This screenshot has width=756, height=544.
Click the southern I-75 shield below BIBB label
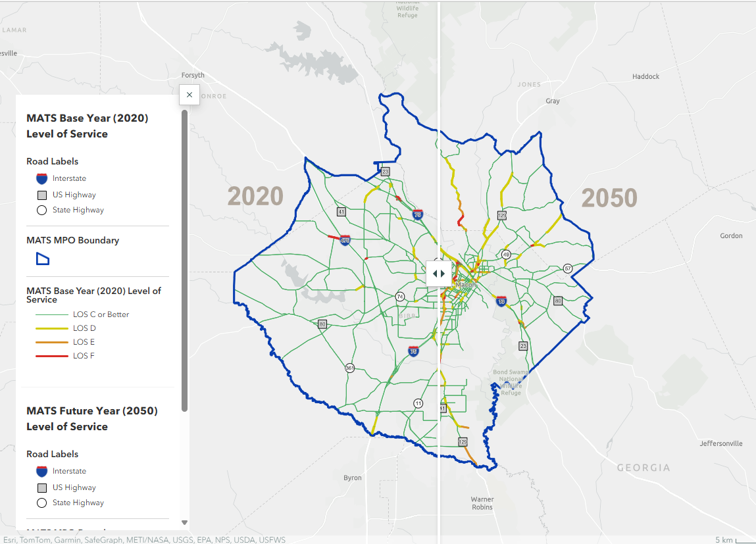coord(413,351)
